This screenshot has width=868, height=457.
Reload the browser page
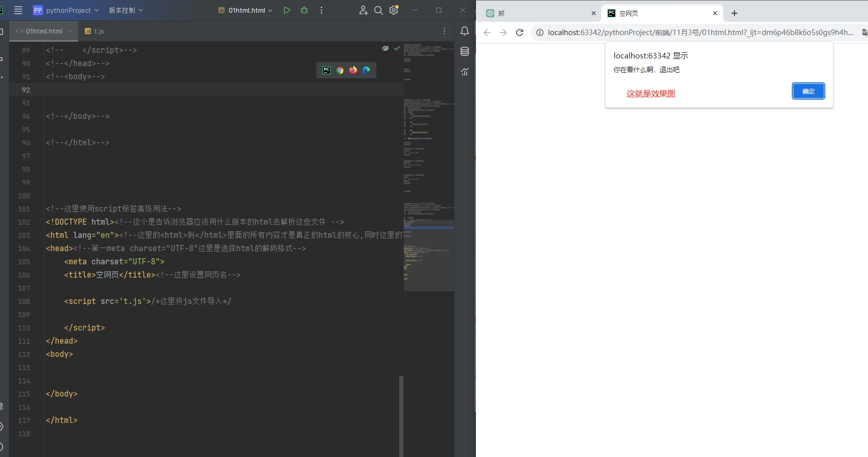520,33
